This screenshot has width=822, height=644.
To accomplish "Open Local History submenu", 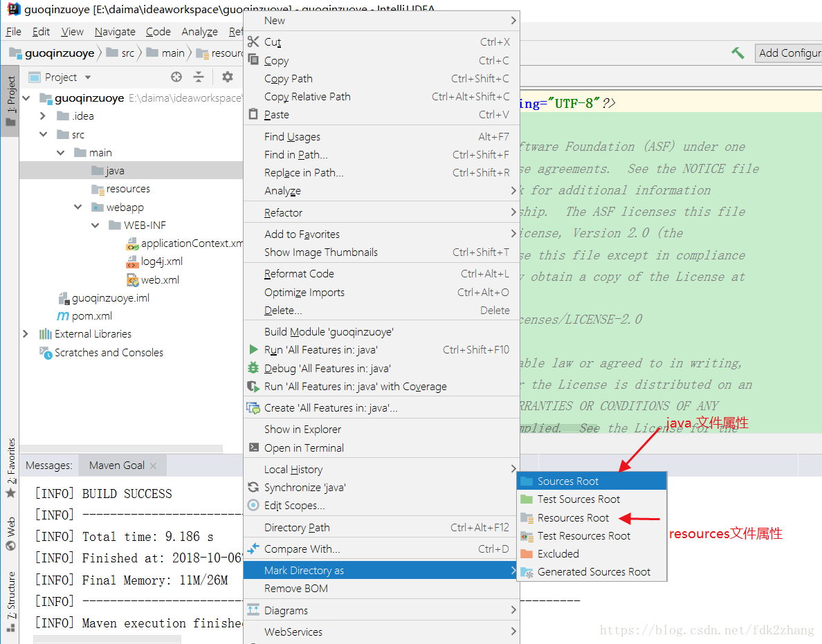I will [382, 470].
